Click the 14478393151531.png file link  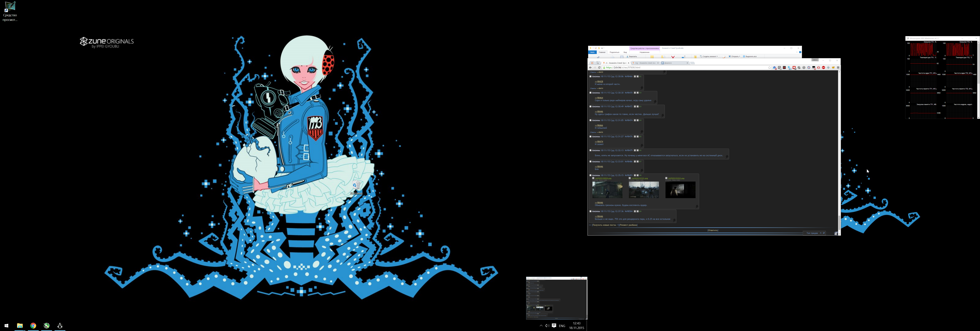[639, 178]
